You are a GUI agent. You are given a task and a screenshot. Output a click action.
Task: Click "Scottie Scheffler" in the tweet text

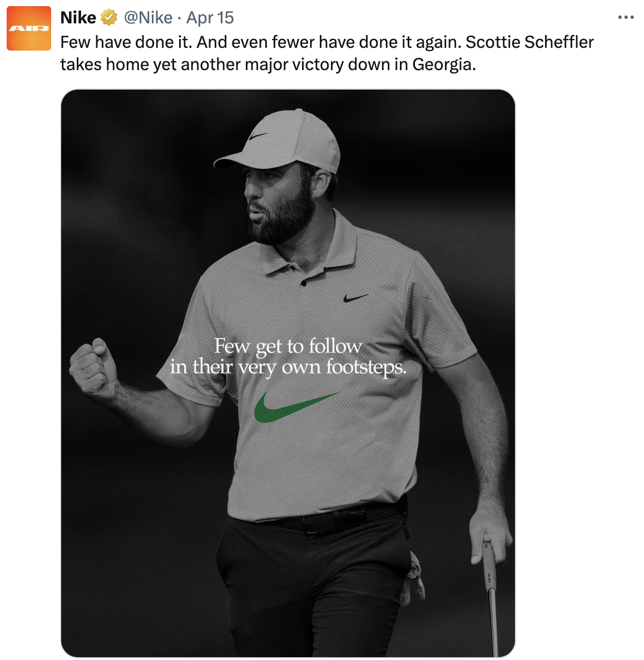pyautogui.click(x=529, y=42)
